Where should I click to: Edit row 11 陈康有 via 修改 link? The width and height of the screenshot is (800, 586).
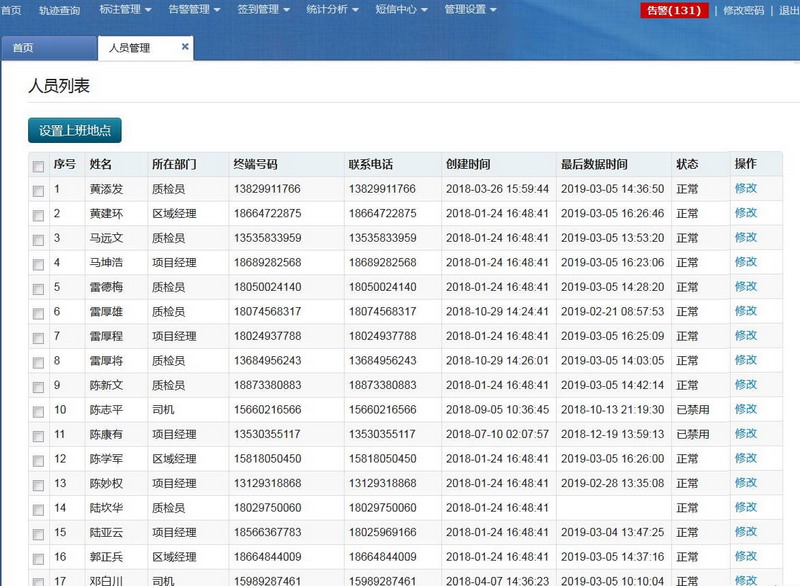coord(746,434)
